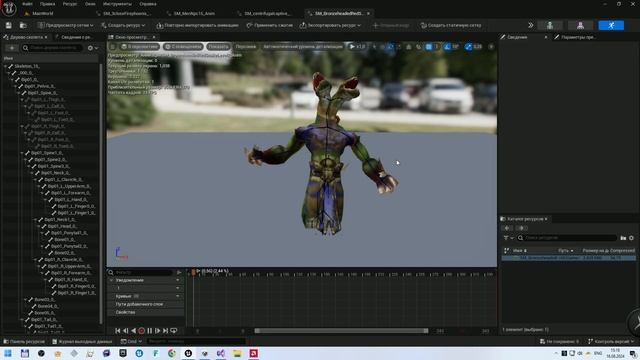
Task: Click the В перспективе viewport button
Action: click(140, 47)
